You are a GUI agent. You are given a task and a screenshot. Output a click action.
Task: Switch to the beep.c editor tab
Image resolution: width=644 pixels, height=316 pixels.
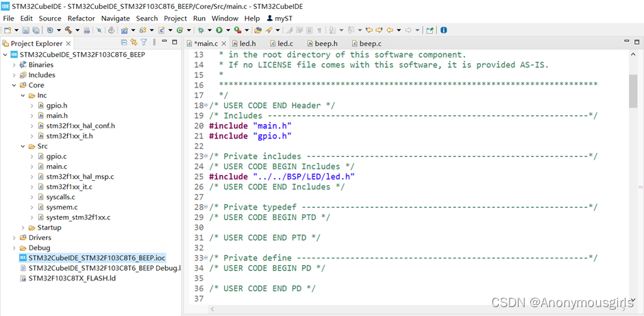tap(367, 43)
